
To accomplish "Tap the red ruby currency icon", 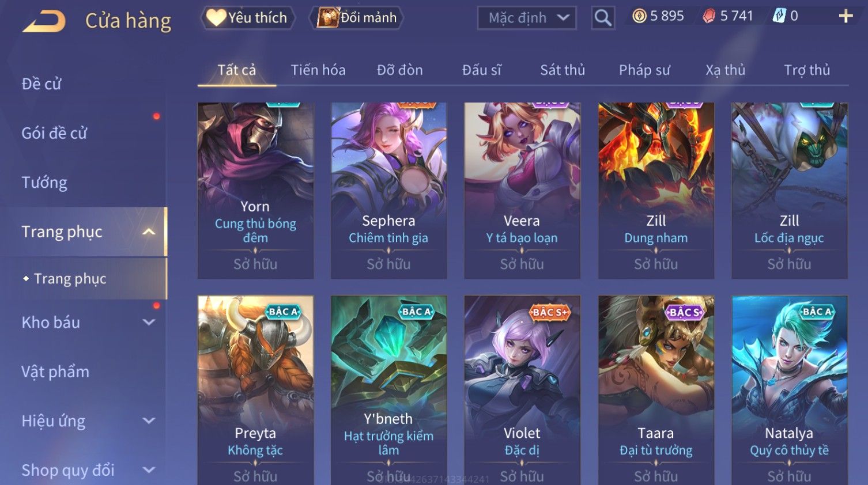I will pyautogui.click(x=709, y=16).
